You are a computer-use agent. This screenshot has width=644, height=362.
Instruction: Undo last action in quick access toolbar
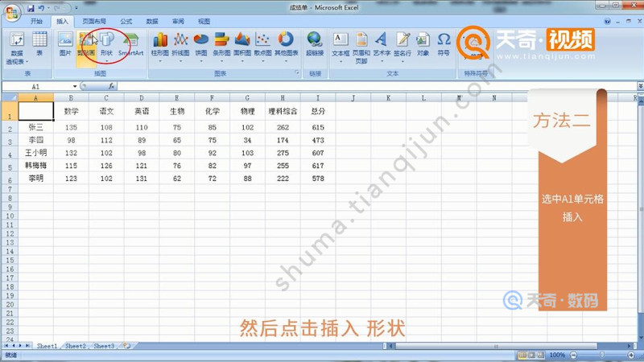click(x=41, y=8)
